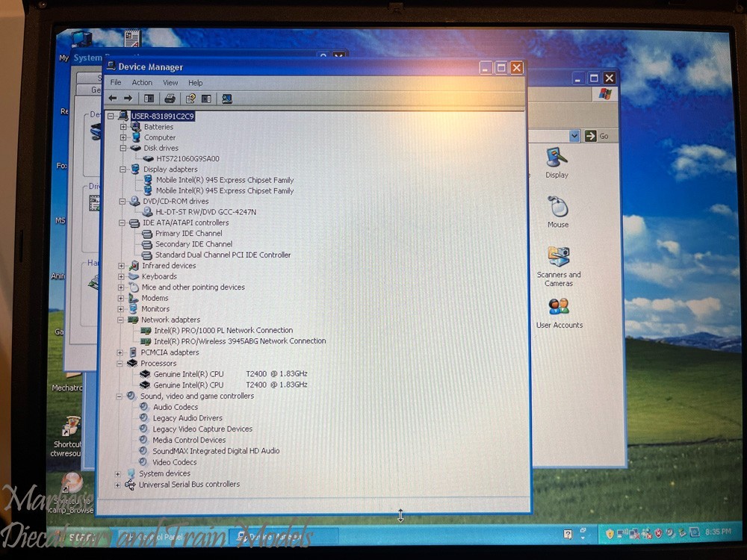Screen dimensions: 747x560
Task: Select Video Codecs entry
Action: [x=174, y=462]
